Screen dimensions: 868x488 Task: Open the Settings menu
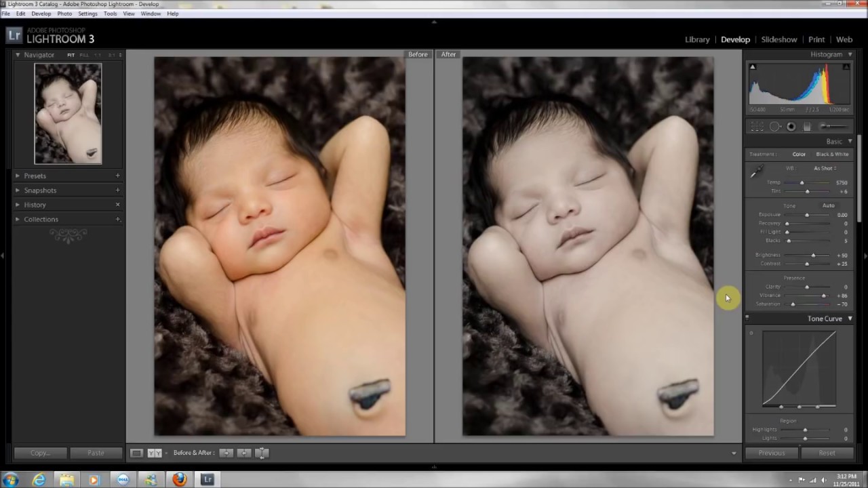click(87, 14)
